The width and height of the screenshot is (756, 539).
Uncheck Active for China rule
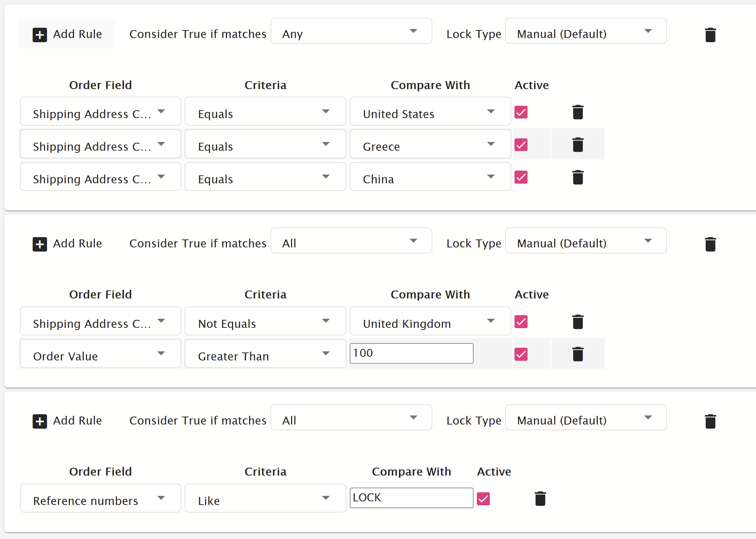521,177
